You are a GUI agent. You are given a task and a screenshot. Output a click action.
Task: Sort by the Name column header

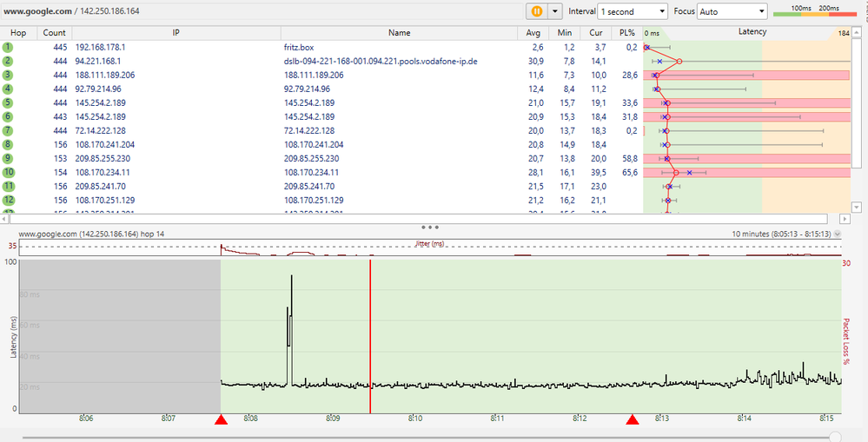[399, 33]
